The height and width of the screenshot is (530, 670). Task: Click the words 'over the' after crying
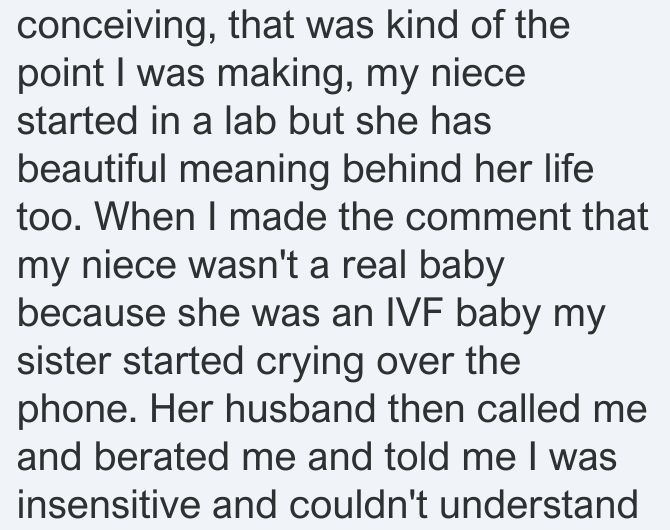(x=448, y=361)
